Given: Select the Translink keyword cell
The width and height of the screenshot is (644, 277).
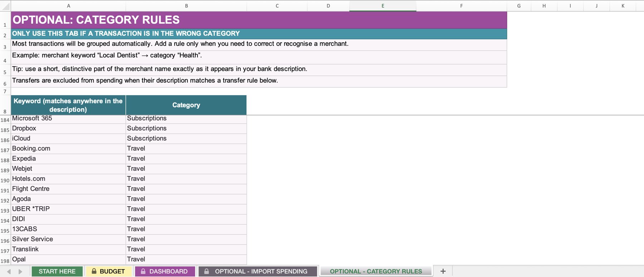Looking at the screenshot, I should click(x=68, y=249).
